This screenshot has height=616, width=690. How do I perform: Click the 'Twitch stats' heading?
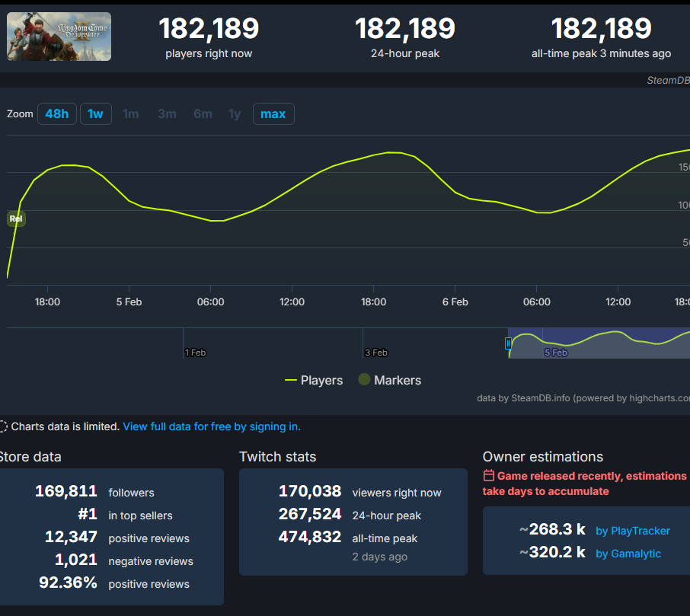click(278, 457)
